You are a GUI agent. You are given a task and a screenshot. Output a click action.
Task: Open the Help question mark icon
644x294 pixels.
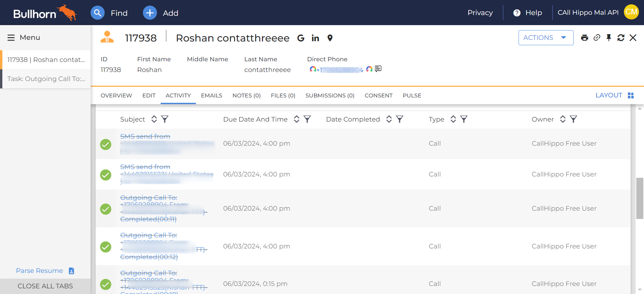click(x=517, y=13)
